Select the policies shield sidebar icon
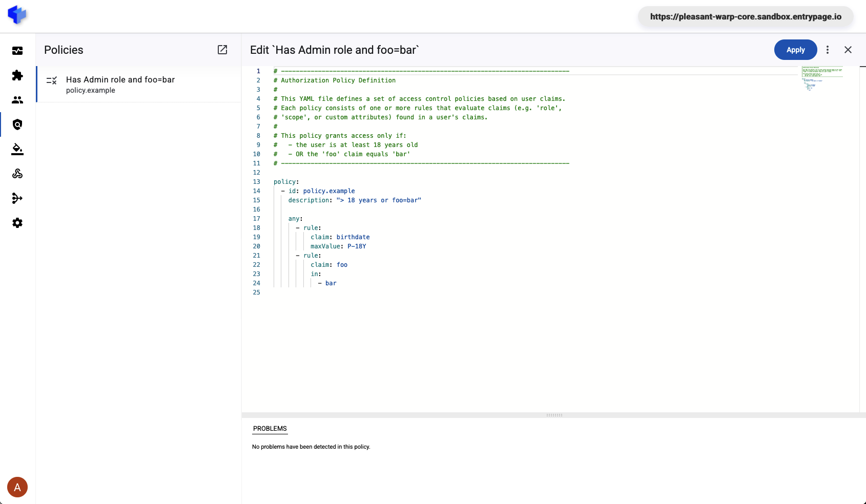The width and height of the screenshot is (866, 504). [x=17, y=124]
